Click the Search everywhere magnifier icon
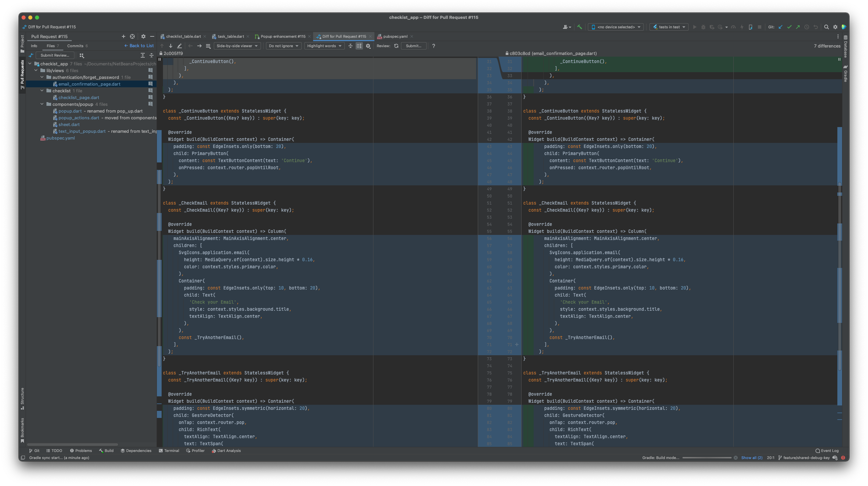Viewport: 868px width, 486px height. click(827, 27)
